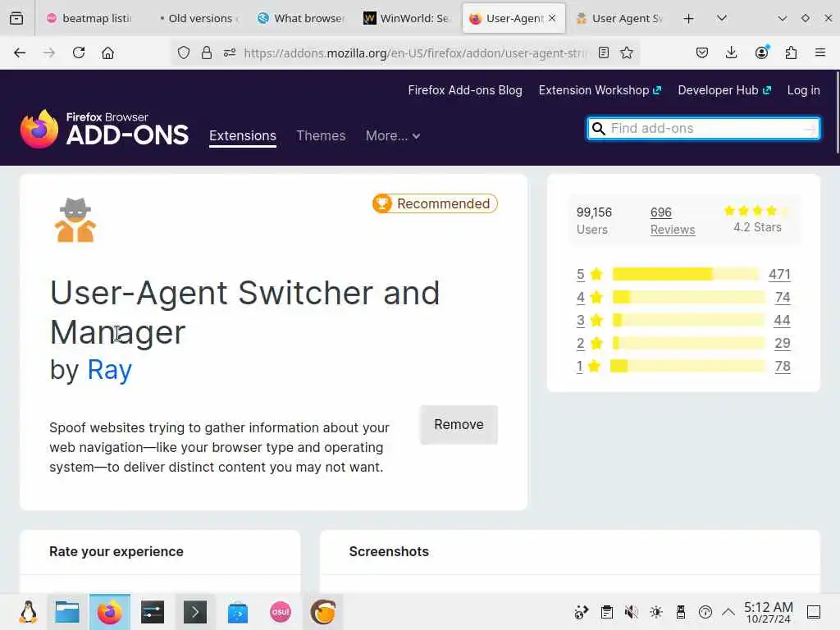The height and width of the screenshot is (630, 840).
Task: Toggle muted volume tray icon
Action: coord(631,612)
